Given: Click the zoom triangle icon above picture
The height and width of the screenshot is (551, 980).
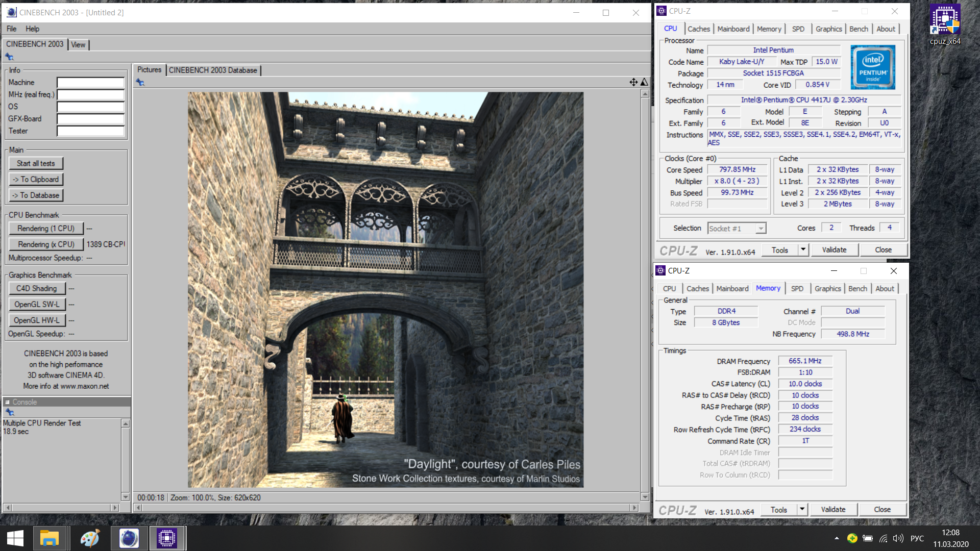Looking at the screenshot, I should coord(644,82).
